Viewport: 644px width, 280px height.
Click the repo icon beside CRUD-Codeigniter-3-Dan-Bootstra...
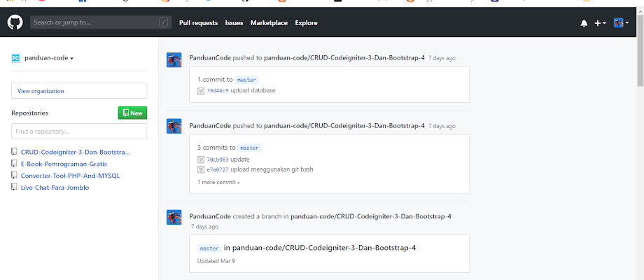pyautogui.click(x=15, y=152)
